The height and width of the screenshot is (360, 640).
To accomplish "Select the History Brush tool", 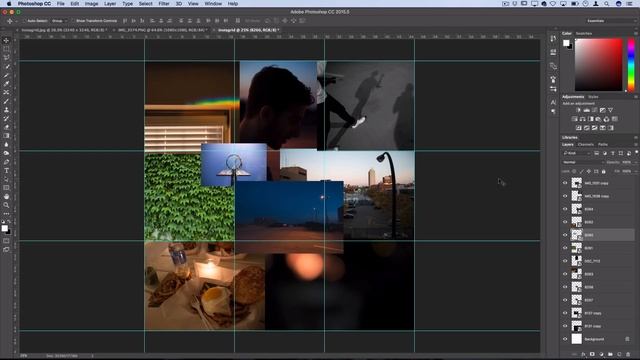I will click(x=6, y=119).
